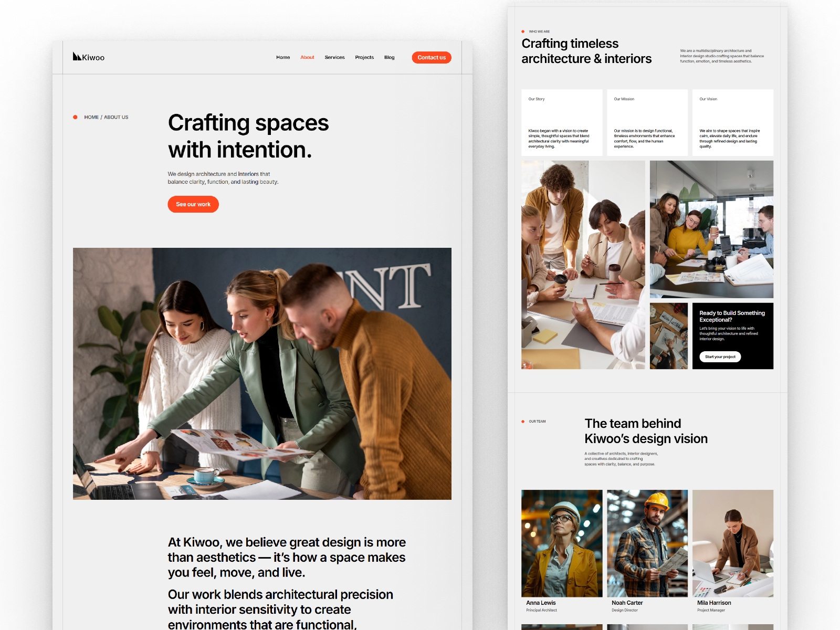Go to the Services page
Viewport: 840px width, 630px height.
[x=334, y=57]
